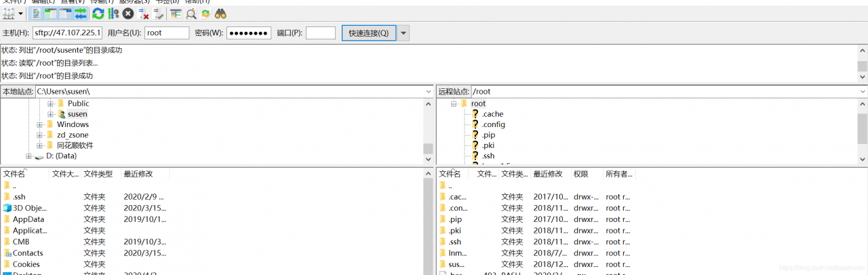
Task: Select the sus... folder in remote list
Action: (456, 264)
